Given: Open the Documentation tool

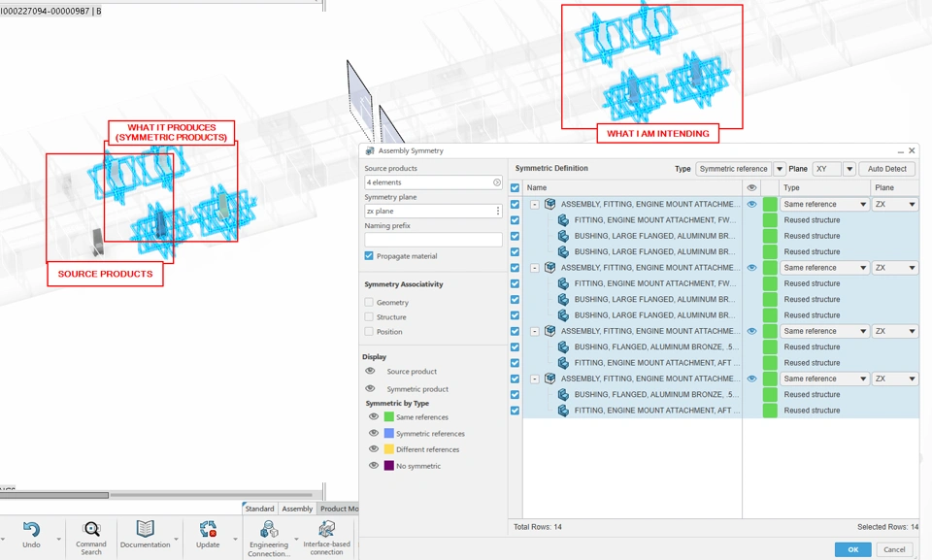Looking at the screenshot, I should (x=145, y=530).
